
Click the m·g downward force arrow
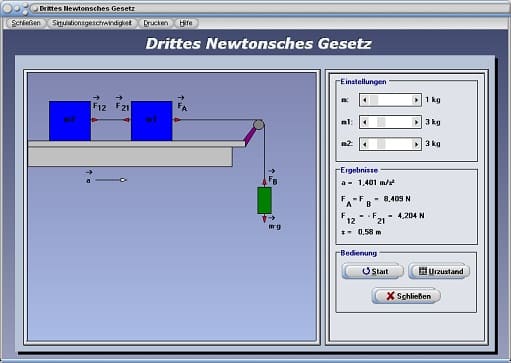(264, 218)
